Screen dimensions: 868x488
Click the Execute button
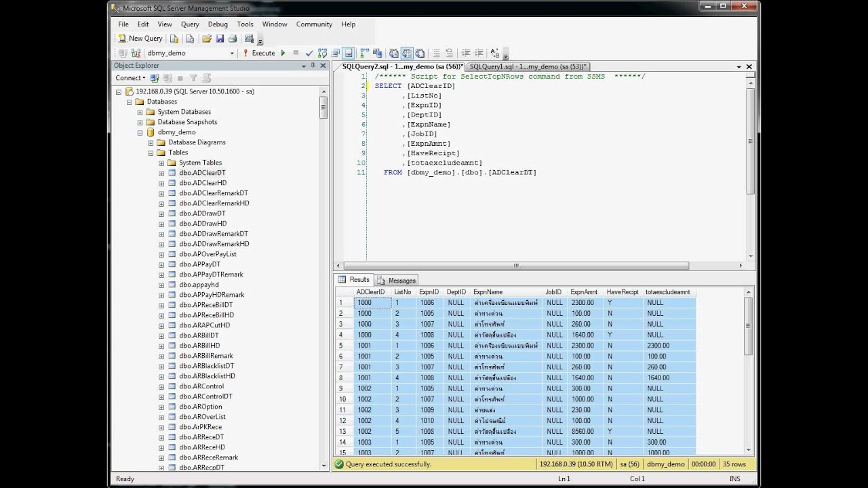point(259,53)
